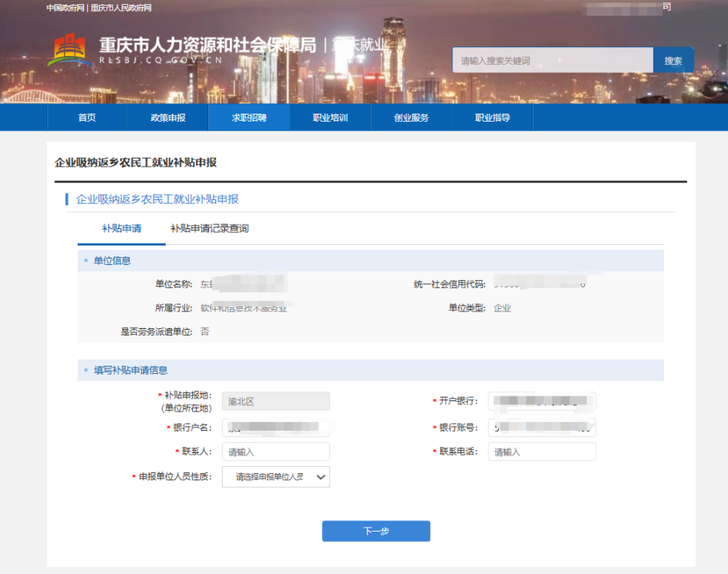Viewport: 728px width, 574px height.
Task: Open 职业指导 navigation item
Action: coord(493,118)
